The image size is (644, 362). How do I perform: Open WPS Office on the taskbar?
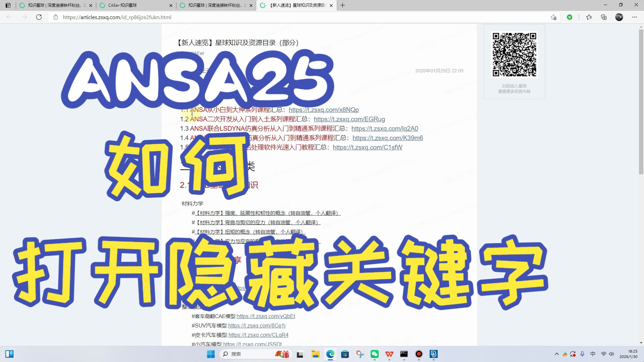(x=389, y=354)
